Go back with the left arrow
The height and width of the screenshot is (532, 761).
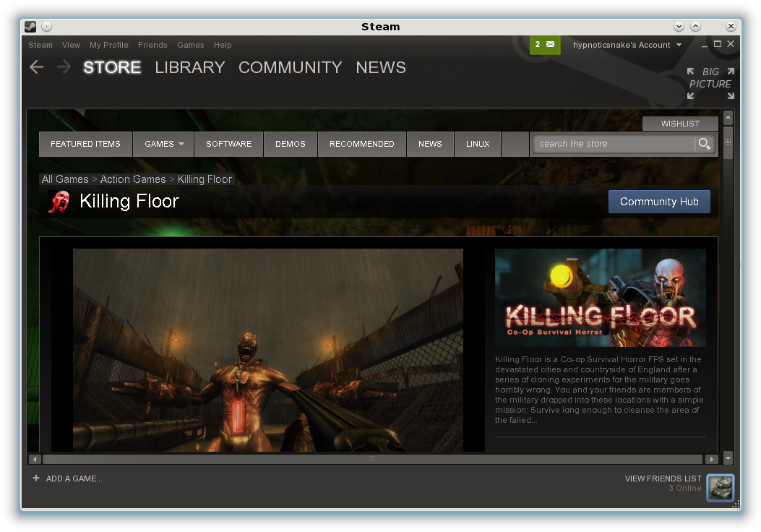(37, 67)
